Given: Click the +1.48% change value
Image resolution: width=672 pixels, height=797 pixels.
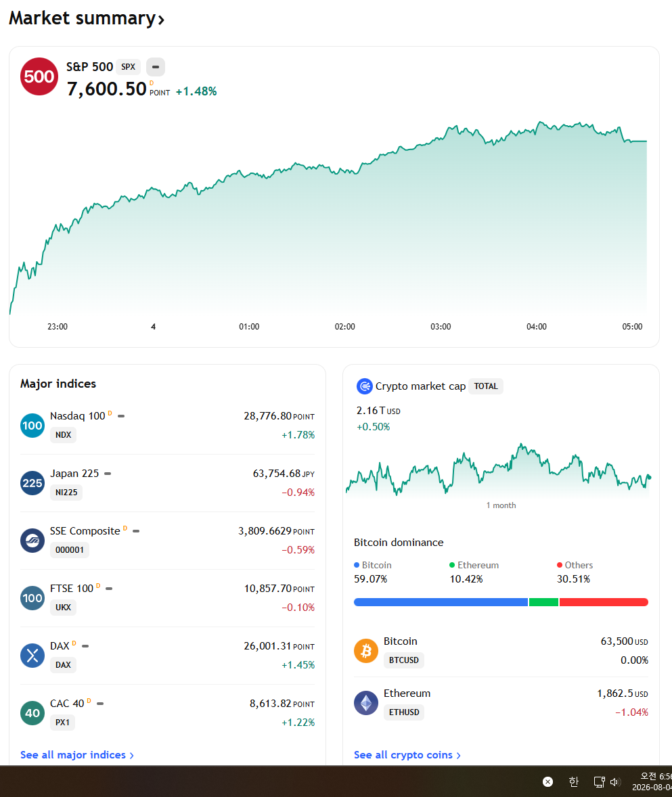Looking at the screenshot, I should click(x=196, y=91).
